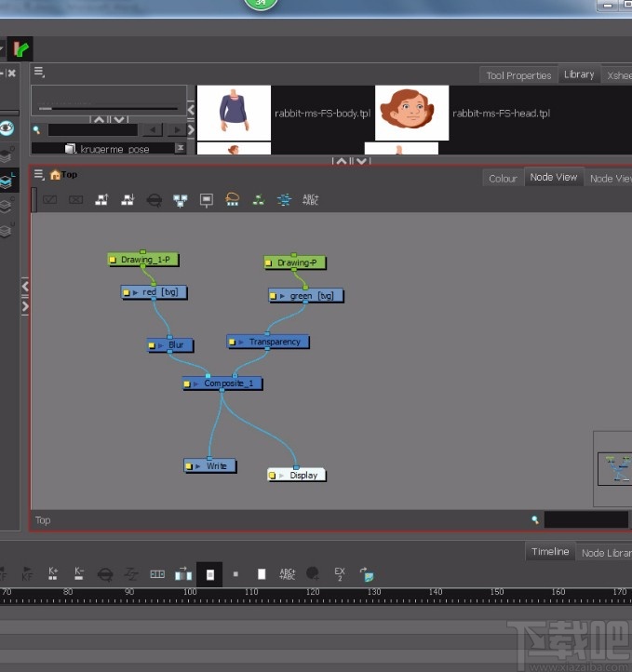Toggle the yellow square on Write node

(x=189, y=466)
